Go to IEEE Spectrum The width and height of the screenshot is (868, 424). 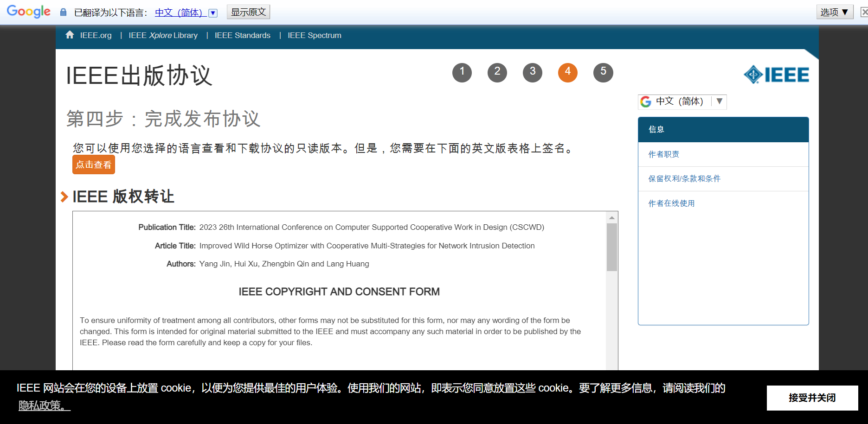tap(314, 35)
